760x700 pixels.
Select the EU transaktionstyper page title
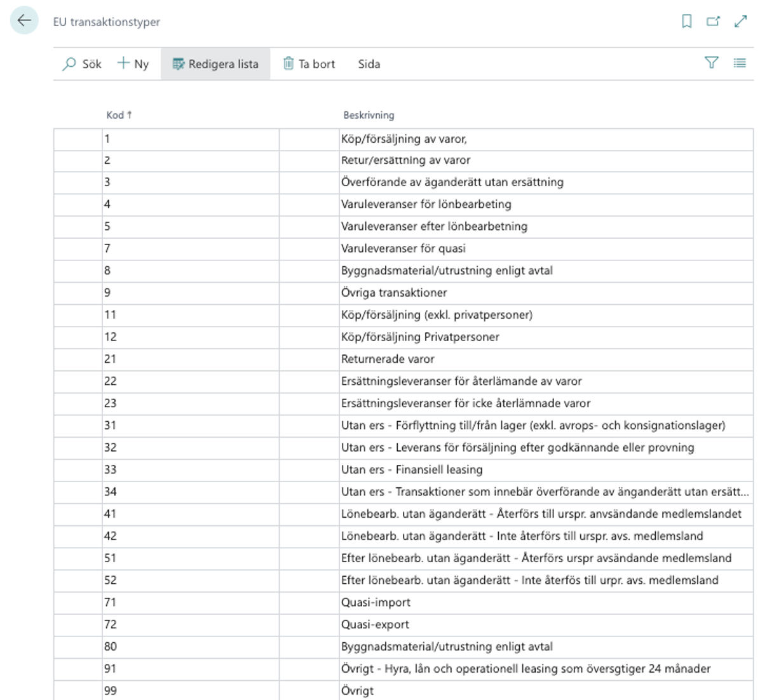pos(107,22)
